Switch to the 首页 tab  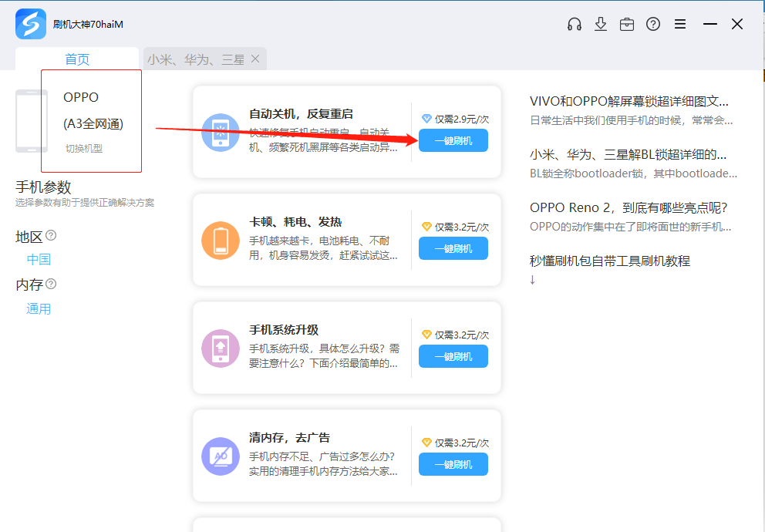pos(77,59)
